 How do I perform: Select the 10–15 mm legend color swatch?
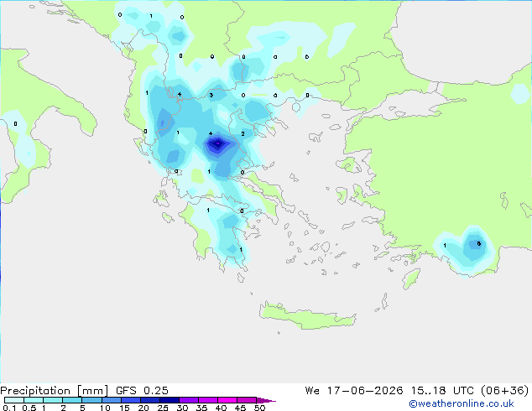tap(111, 400)
